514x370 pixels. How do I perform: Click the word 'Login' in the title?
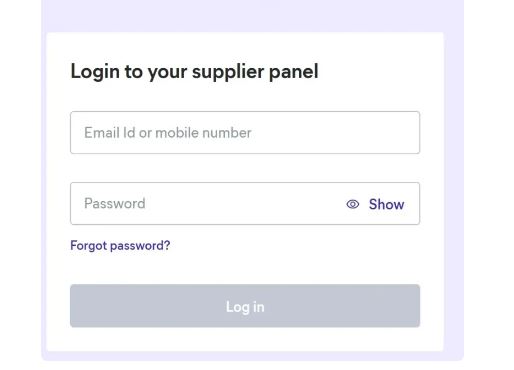click(95, 72)
